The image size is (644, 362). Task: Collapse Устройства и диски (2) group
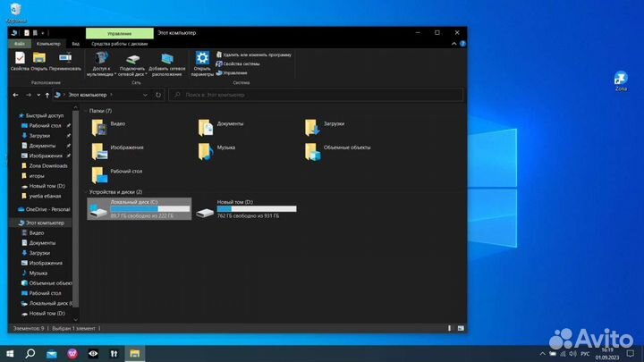pos(86,192)
